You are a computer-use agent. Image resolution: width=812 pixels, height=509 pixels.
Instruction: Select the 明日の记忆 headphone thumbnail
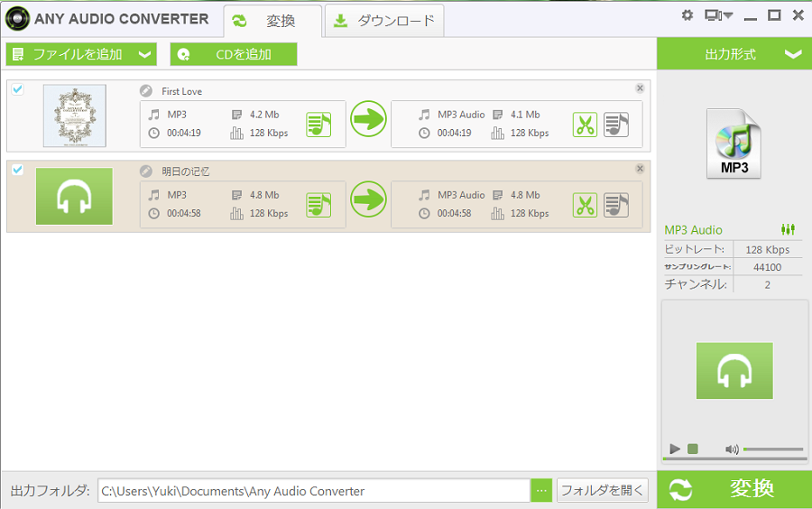coord(74,196)
